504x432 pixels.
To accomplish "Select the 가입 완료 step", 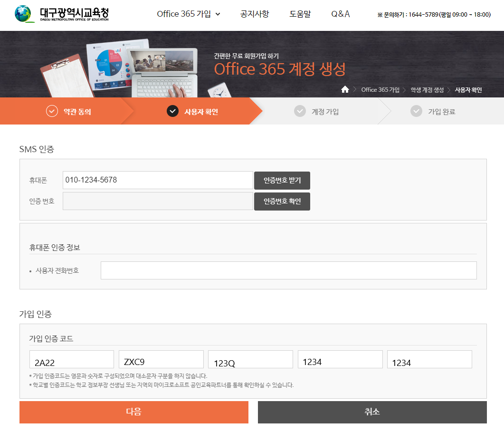I will [x=442, y=112].
